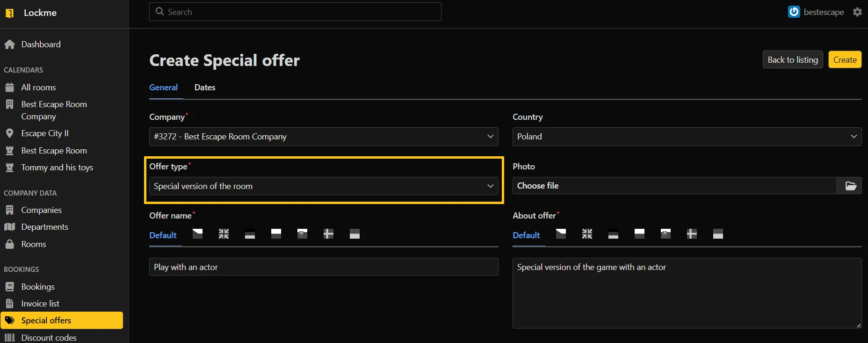Click the Lockme logo icon
This screenshot has height=343, width=868.
click(x=10, y=13)
